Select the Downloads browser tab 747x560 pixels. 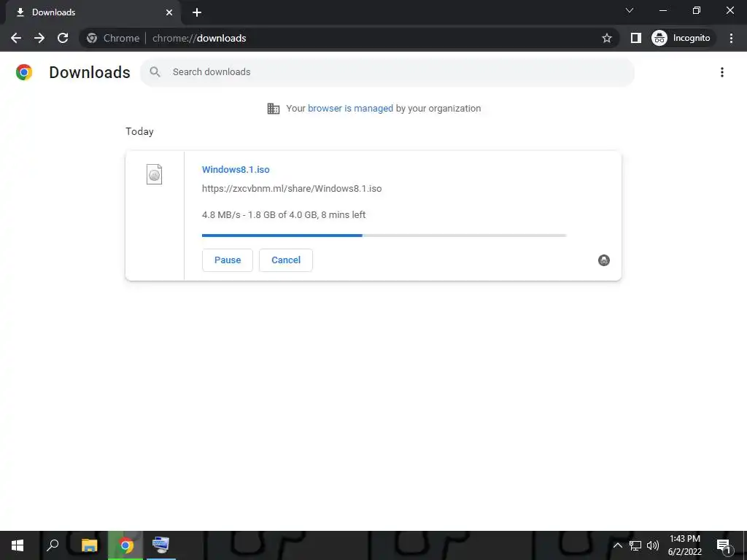pos(93,12)
